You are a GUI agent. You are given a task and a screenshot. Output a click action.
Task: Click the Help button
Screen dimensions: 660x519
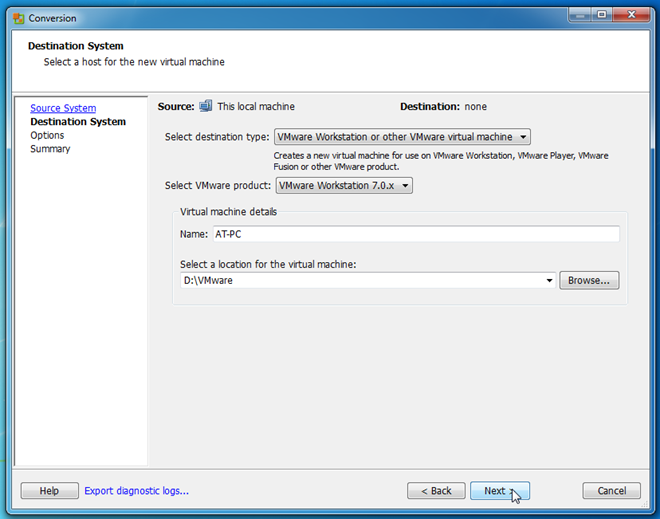tap(50, 491)
